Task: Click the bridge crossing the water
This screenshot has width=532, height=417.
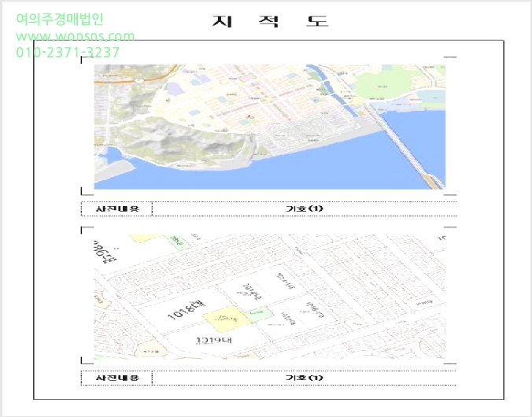Action: (x=405, y=146)
